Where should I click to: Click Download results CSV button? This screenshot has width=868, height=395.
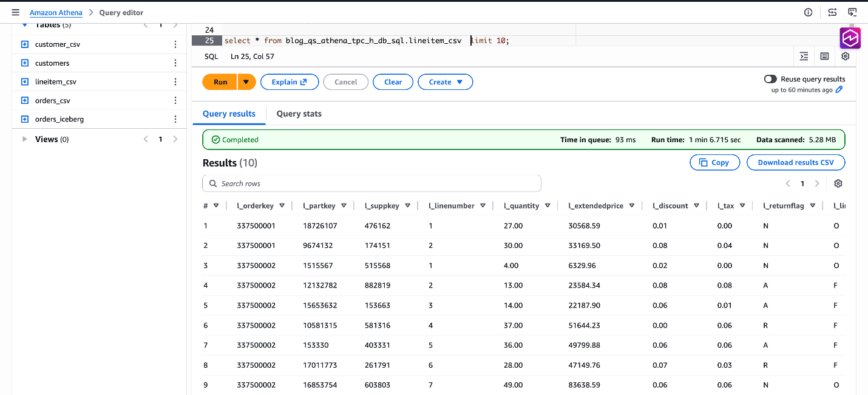tap(795, 162)
